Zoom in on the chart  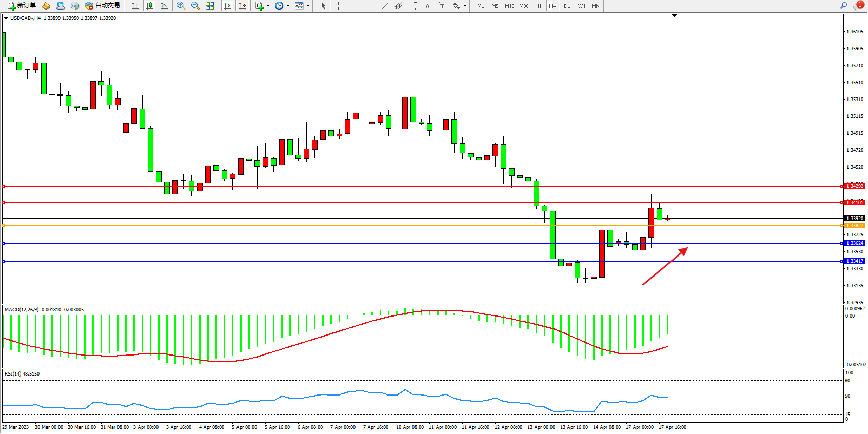click(181, 6)
